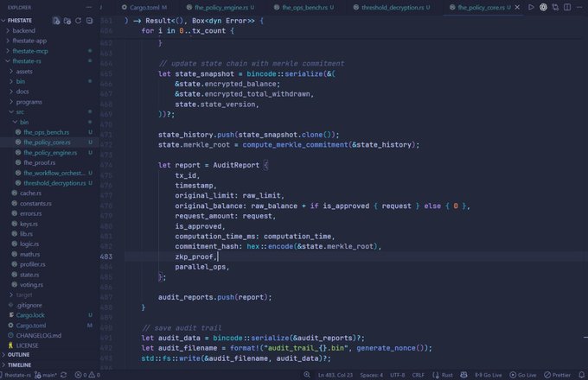The width and height of the screenshot is (588, 380).
Task: Open keys.rs file
Action: click(x=29, y=224)
